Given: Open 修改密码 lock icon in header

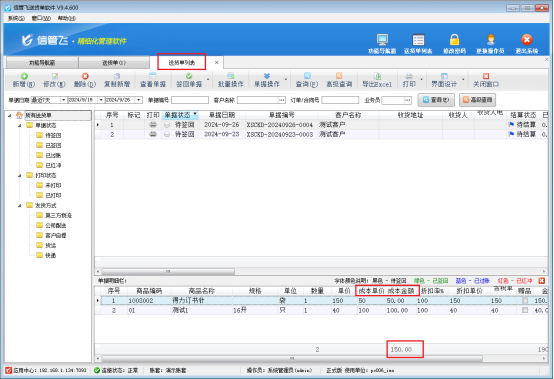Looking at the screenshot, I should coord(454,40).
